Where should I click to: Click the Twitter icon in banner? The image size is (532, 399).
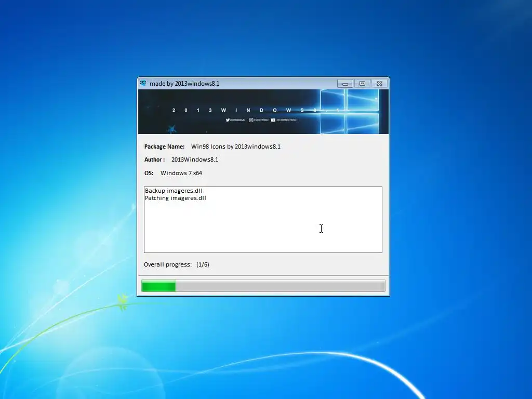click(x=228, y=120)
